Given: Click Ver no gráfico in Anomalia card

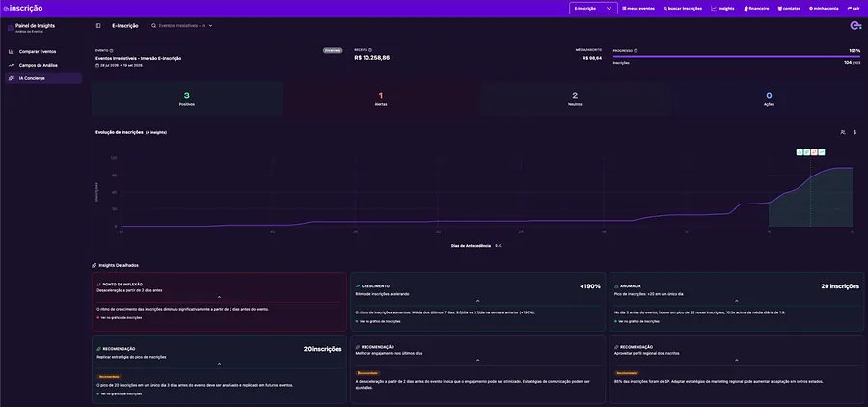Looking at the screenshot, I should pyautogui.click(x=637, y=321).
